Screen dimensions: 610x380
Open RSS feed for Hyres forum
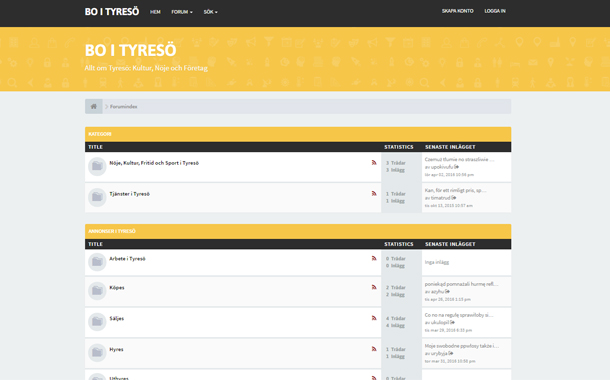[374, 349]
